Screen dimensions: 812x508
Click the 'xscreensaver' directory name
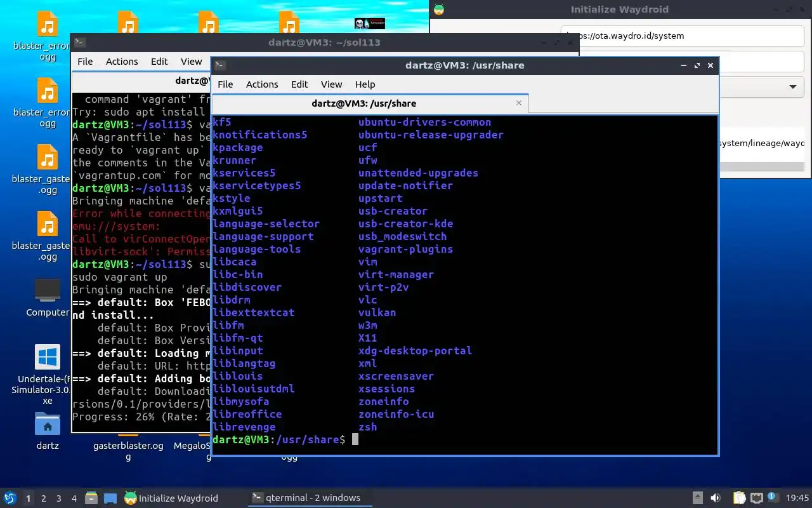[x=396, y=376]
